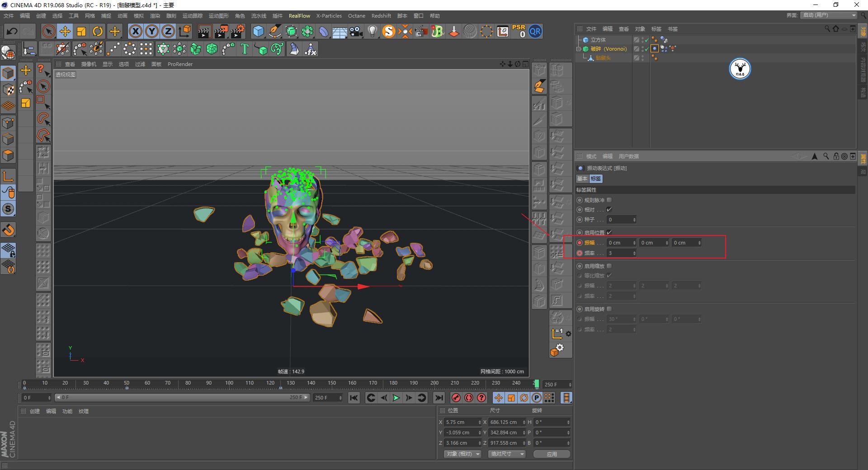
Task: Click the Live Selection tool icon
Action: tap(48, 31)
